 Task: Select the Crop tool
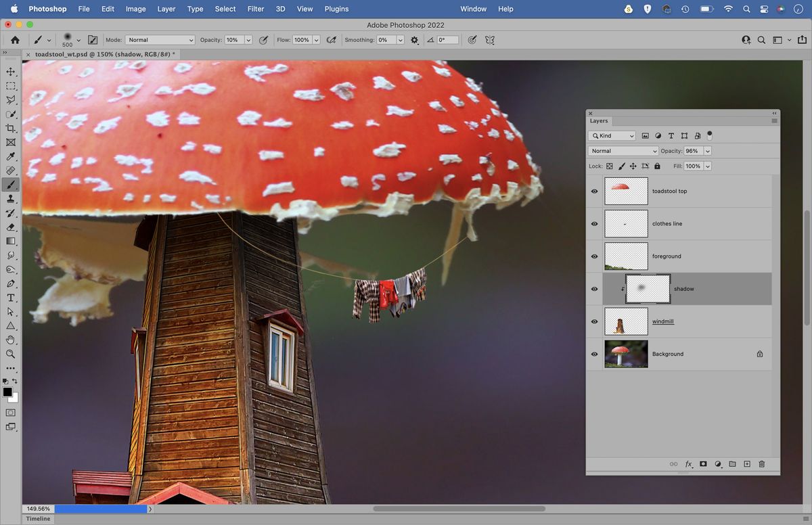point(10,128)
